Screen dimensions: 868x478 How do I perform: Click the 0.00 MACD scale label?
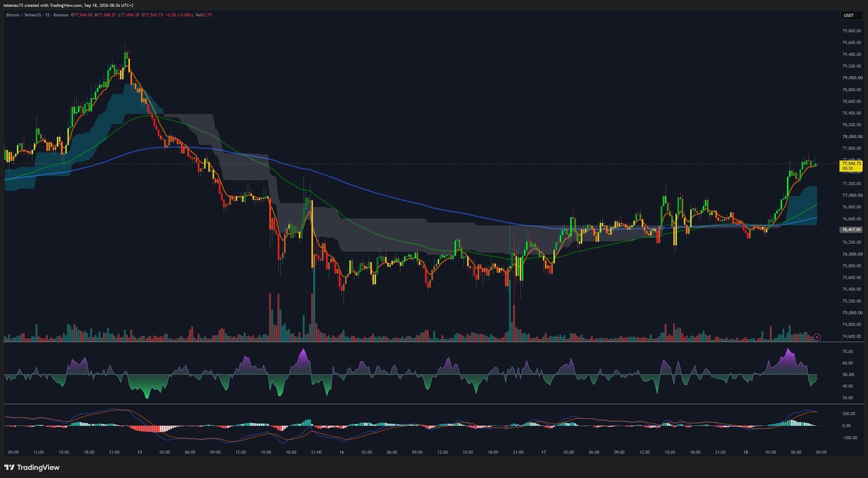click(846, 425)
